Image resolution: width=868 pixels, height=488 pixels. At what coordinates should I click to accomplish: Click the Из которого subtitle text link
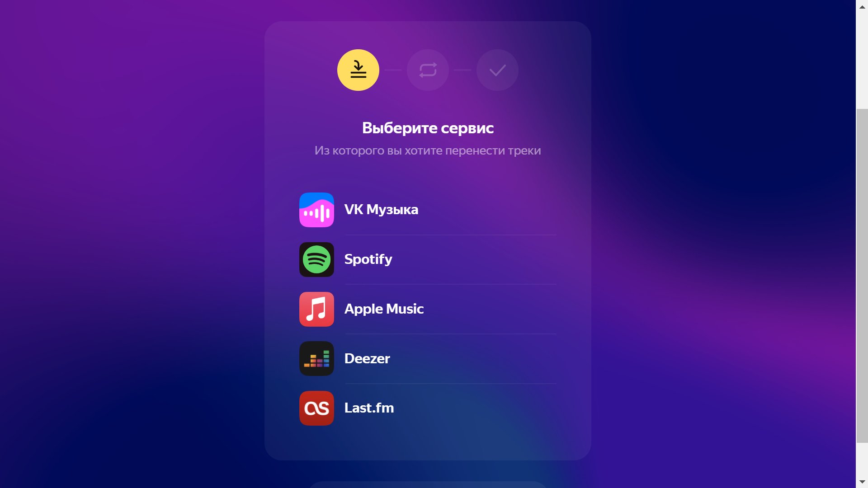point(427,150)
